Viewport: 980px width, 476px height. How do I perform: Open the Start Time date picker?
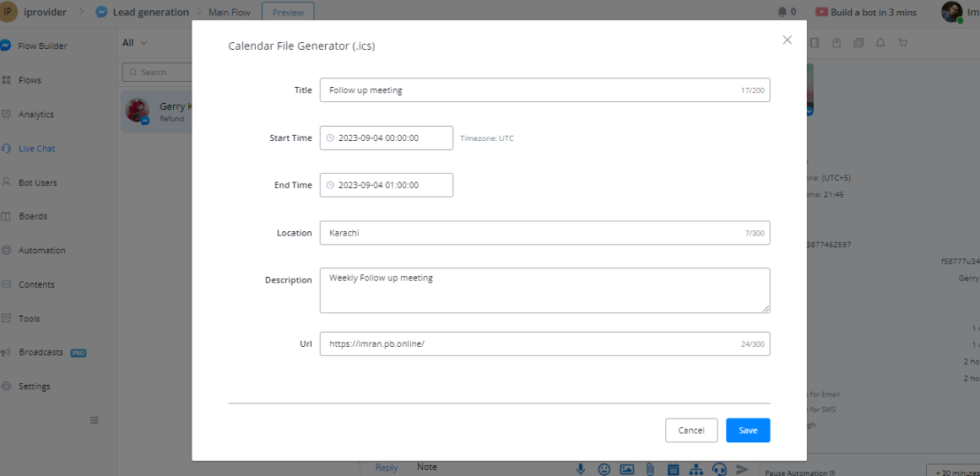[x=386, y=138]
